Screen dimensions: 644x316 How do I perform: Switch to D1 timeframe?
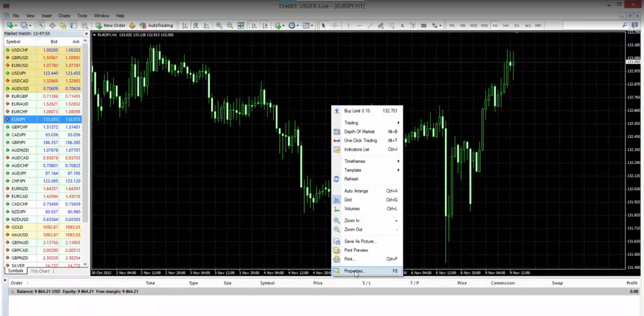coord(517,25)
